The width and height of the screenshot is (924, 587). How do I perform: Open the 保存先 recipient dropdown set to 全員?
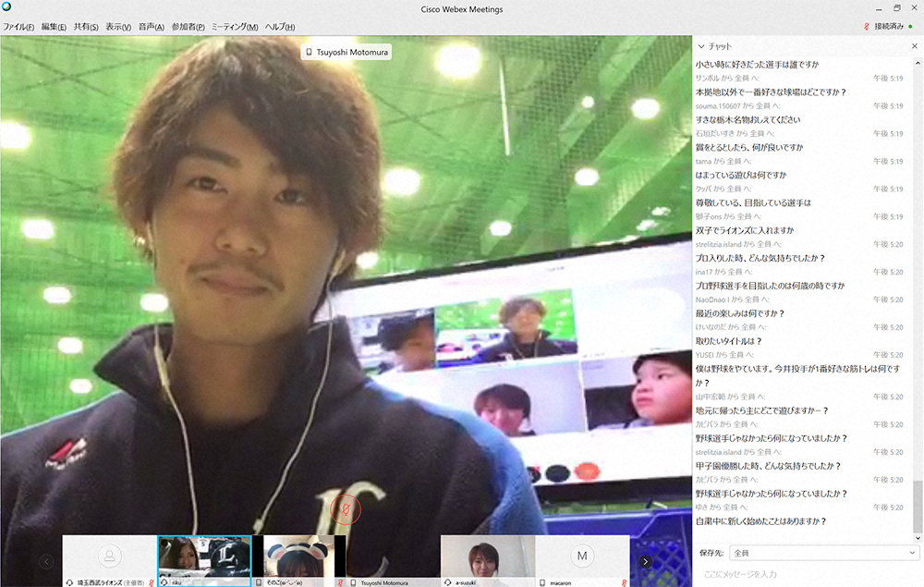(821, 552)
